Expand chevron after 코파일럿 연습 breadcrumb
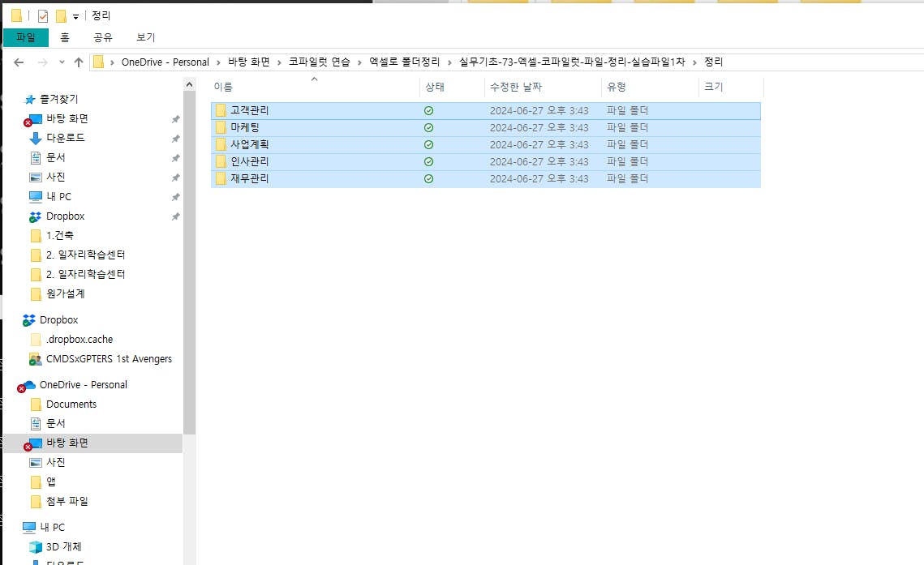This screenshot has width=924, height=565. coord(359,62)
